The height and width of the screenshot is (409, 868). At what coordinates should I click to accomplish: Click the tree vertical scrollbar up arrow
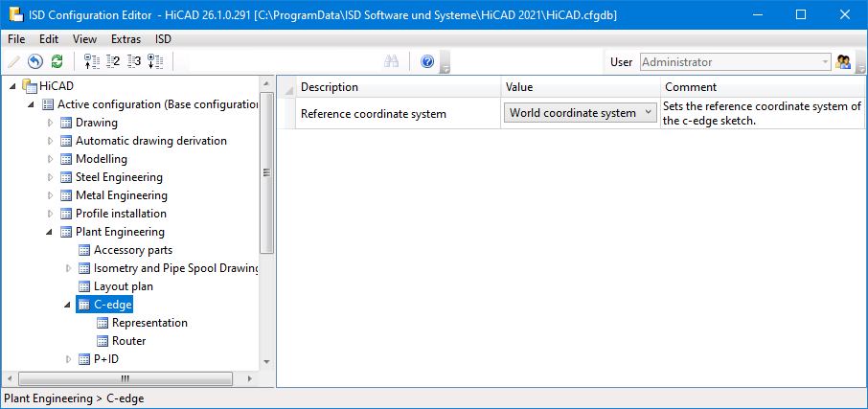[266, 83]
